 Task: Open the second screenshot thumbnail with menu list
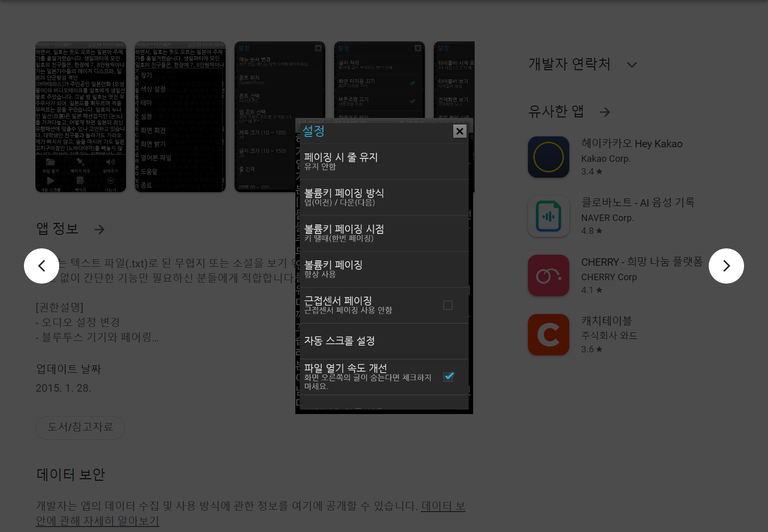coord(180,116)
